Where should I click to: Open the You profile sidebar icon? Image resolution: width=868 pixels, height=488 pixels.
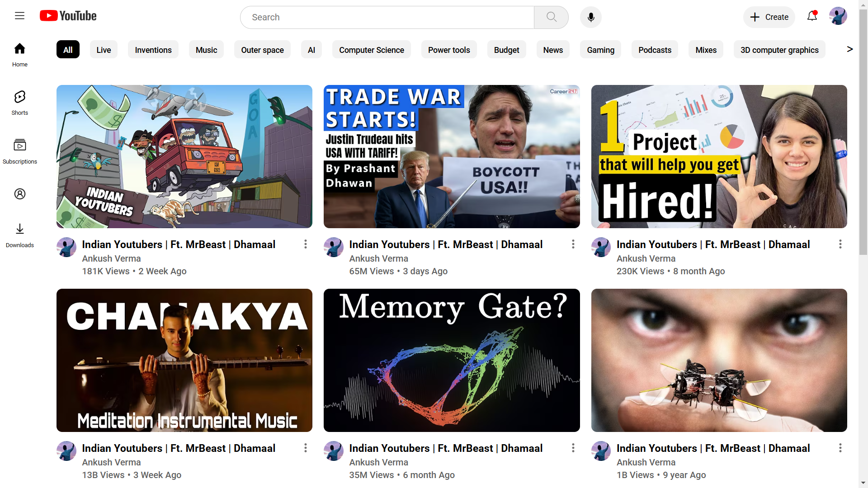coord(19,194)
